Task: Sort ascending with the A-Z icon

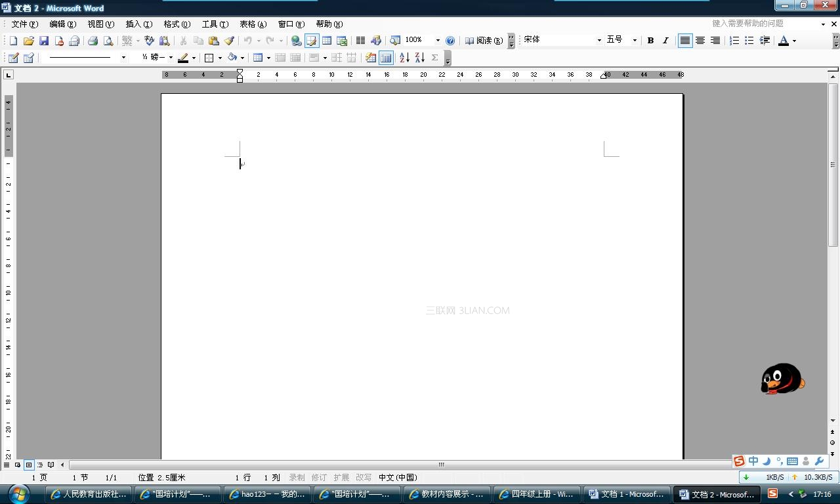Action: click(404, 58)
